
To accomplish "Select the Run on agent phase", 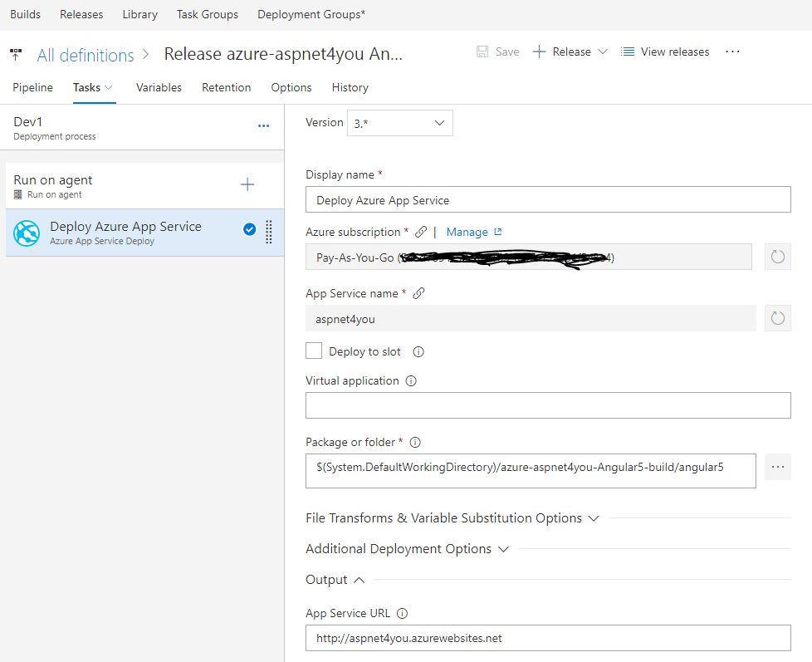I will point(145,186).
